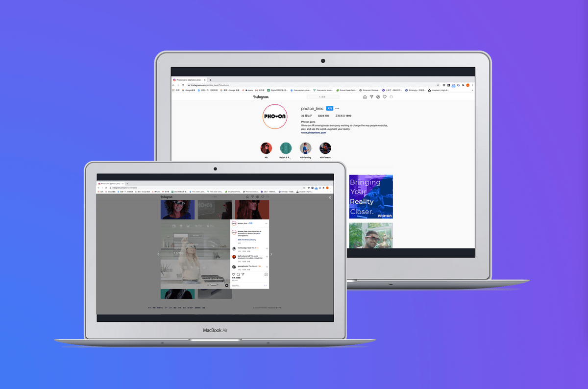Image resolution: width=588 pixels, height=389 pixels.
Task: Open mollieodge's avatar in comments
Action: (234, 248)
